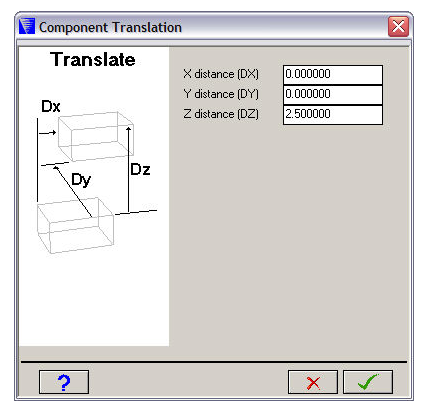Cancel translation with the red X button

pos(313,382)
